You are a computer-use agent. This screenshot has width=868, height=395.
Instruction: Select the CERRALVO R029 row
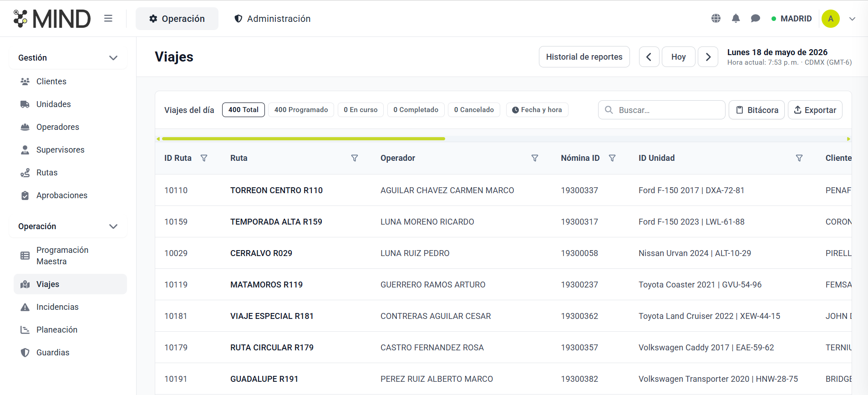coord(503,253)
